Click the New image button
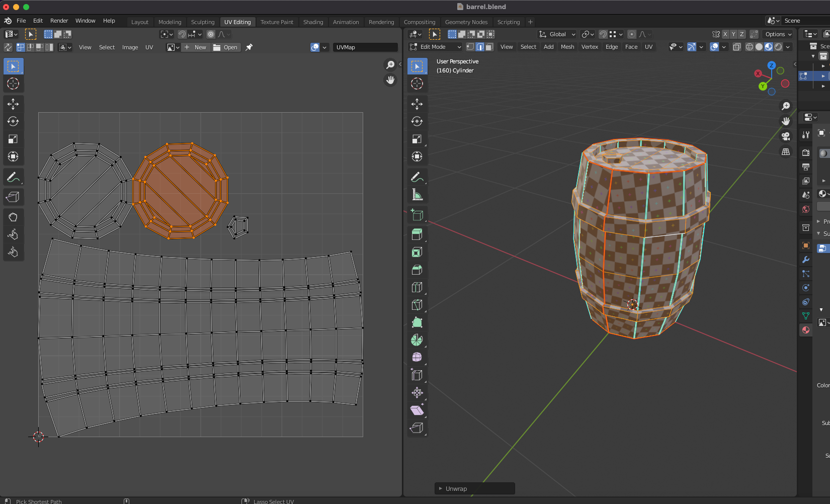830x504 pixels. click(x=196, y=47)
